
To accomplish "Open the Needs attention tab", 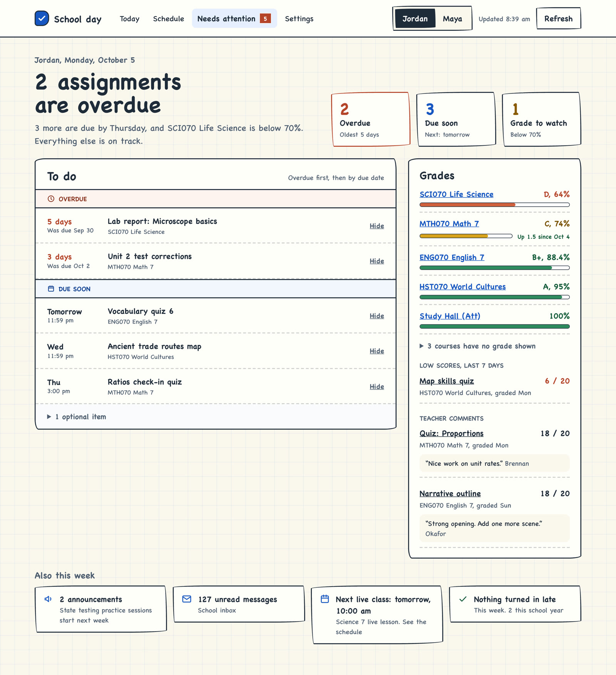I will 234,18.
